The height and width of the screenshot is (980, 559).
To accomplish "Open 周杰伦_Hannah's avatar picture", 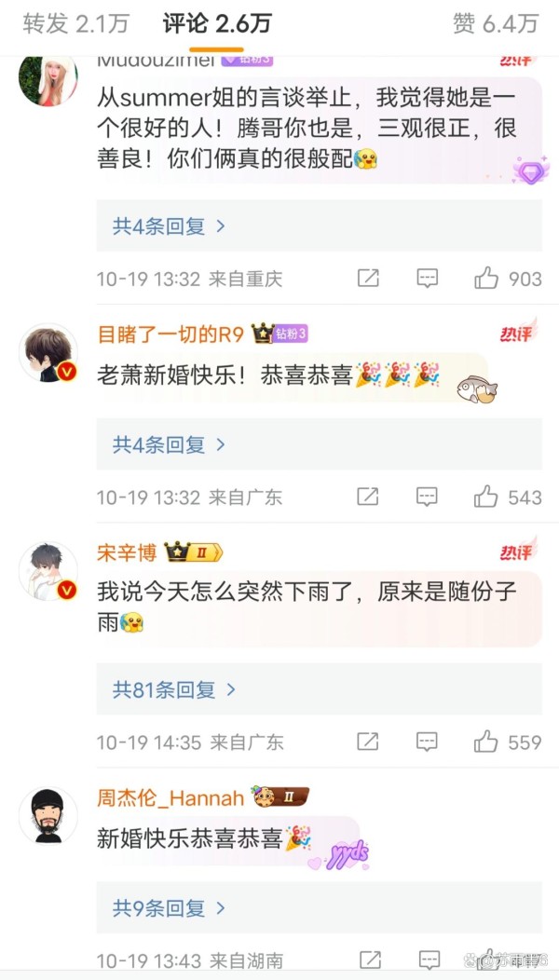I will pos(48,815).
